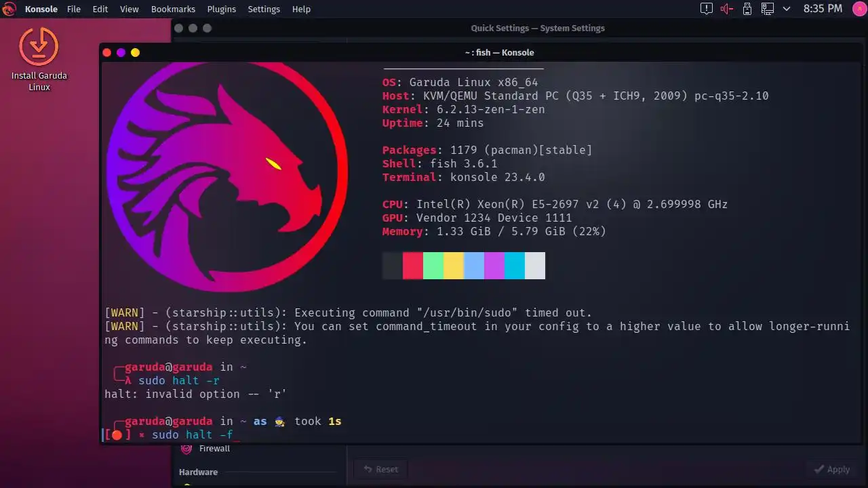Click the Konsole window title text
The height and width of the screenshot is (488, 868).
click(499, 52)
